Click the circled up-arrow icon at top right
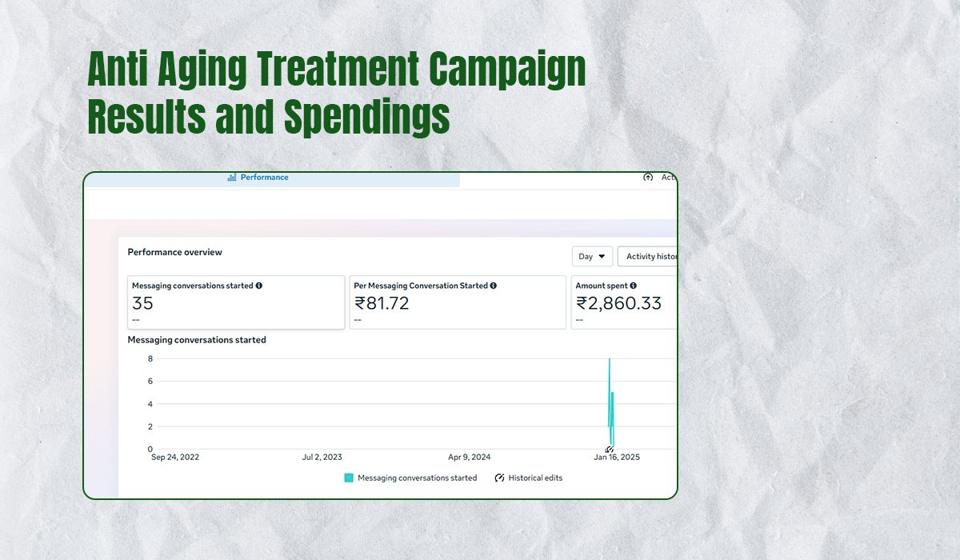Image resolution: width=960 pixels, height=560 pixels. tap(648, 178)
